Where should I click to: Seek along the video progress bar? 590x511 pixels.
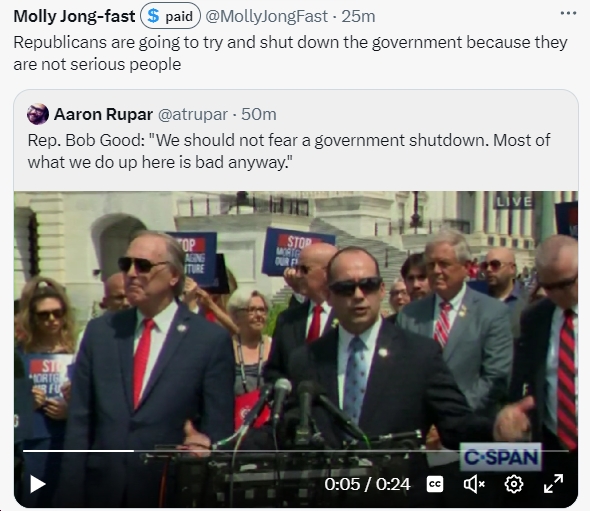click(296, 450)
